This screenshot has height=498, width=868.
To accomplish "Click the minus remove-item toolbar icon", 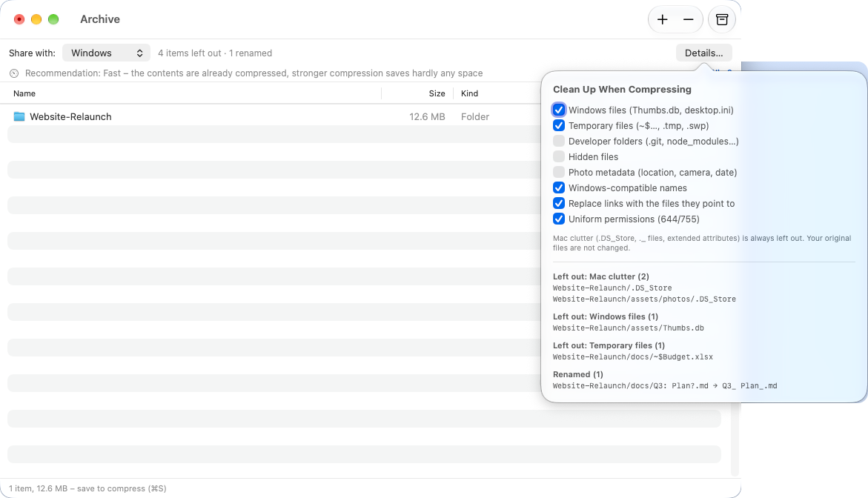I will tap(688, 20).
